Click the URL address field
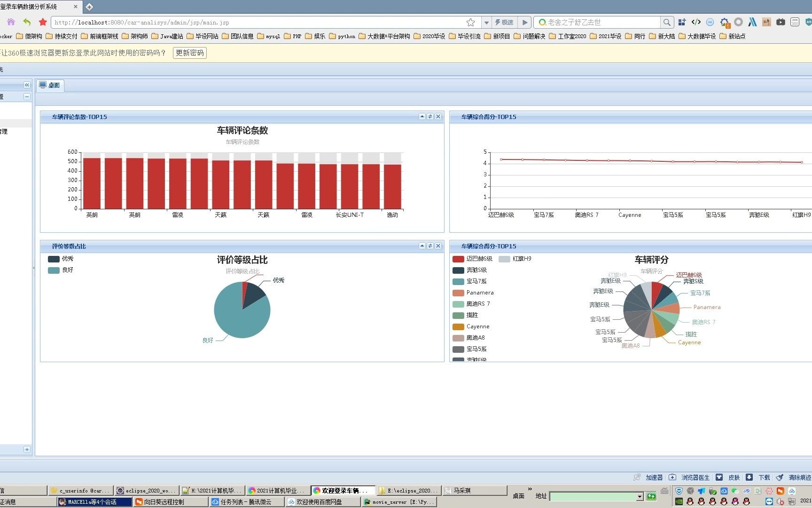Screen dimensions: 812x508 (x=258, y=22)
